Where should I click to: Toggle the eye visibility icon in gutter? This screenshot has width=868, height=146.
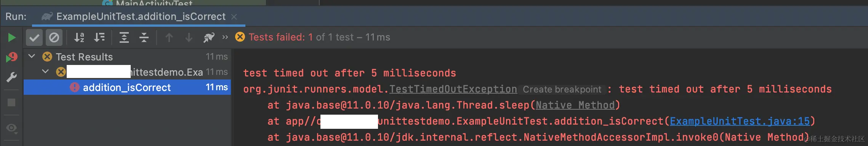click(x=11, y=128)
